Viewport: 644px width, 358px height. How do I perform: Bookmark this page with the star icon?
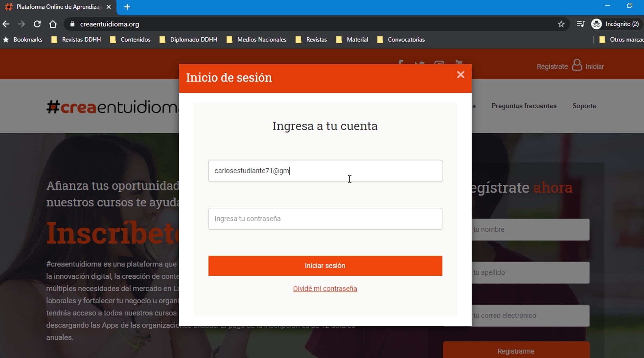[561, 24]
